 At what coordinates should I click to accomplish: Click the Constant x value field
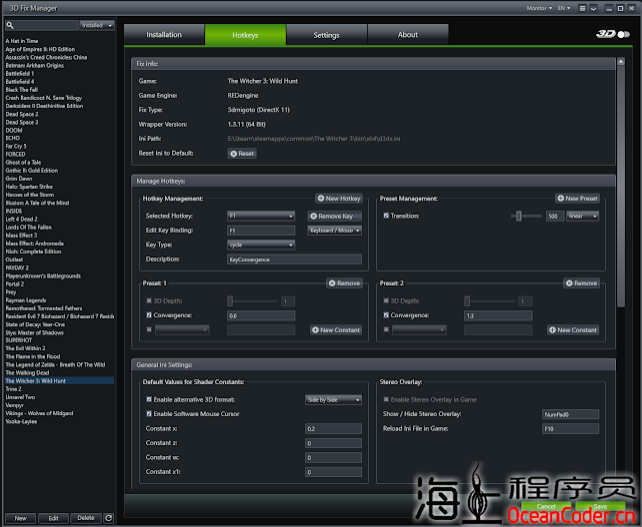(333, 429)
